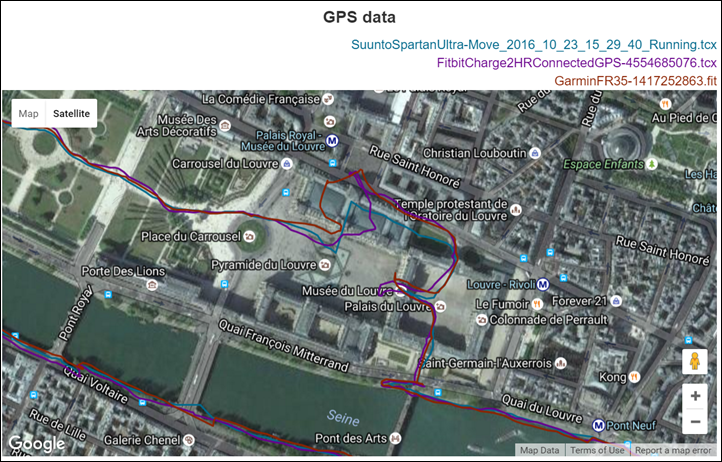Click the Kong restaurant icon

click(634, 378)
